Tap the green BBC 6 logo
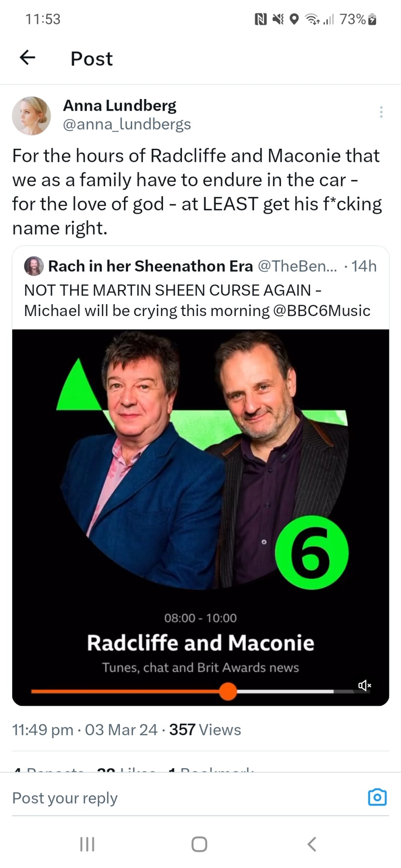Image resolution: width=401 pixels, height=868 pixels. (312, 553)
